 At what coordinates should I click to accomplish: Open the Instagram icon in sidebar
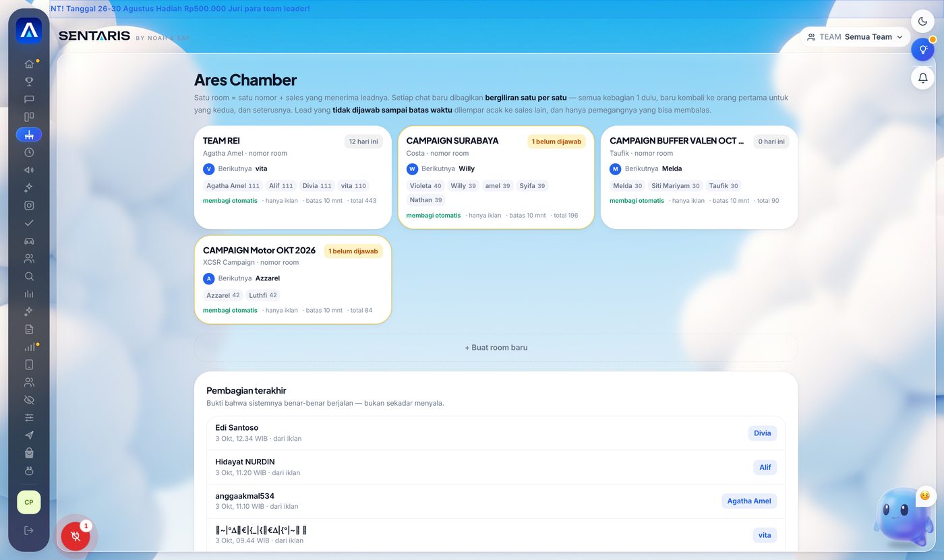tap(29, 206)
